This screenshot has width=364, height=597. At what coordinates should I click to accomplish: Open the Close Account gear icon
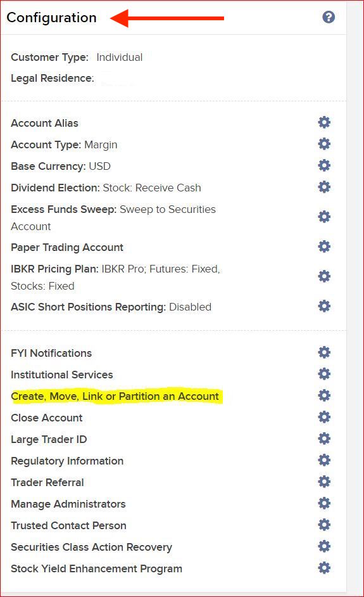[x=324, y=417]
